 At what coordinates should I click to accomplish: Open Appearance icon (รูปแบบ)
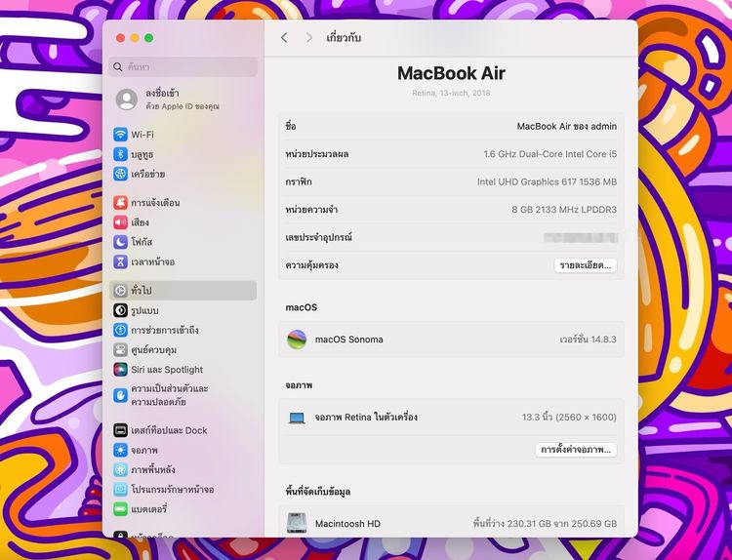click(x=120, y=310)
